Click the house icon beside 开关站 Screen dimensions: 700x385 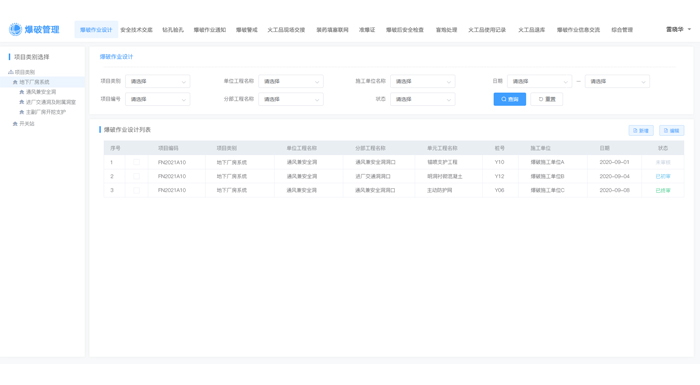point(15,124)
